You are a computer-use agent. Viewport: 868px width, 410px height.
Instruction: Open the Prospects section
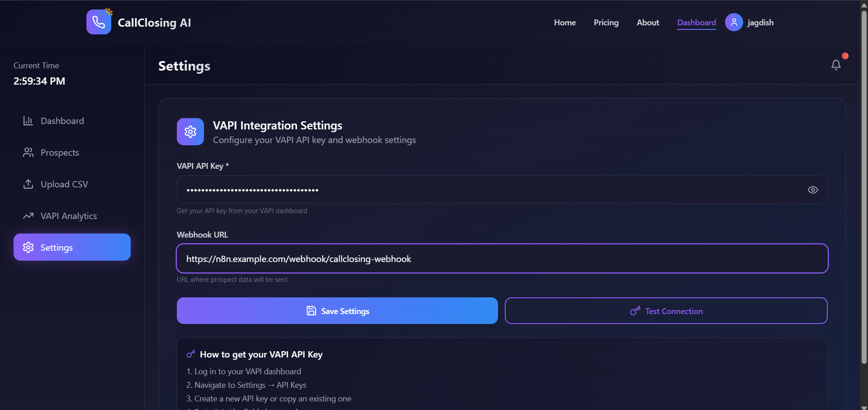point(72,153)
